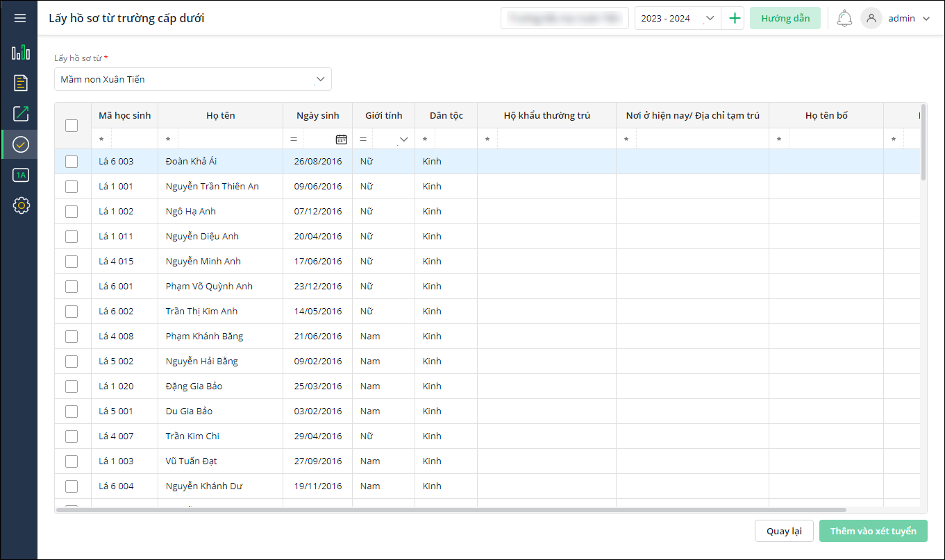Open the settings gear in sidebar
This screenshot has height=560, width=945.
pos(21,205)
